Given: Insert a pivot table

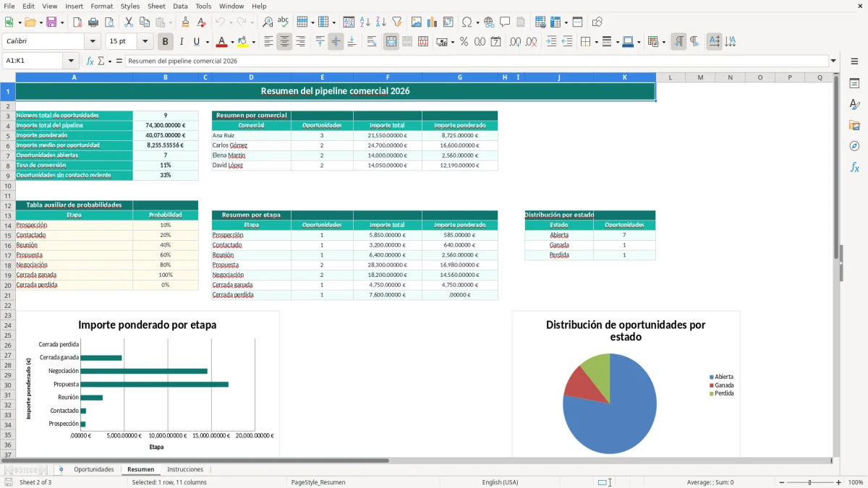Looking at the screenshot, I should click(x=448, y=22).
